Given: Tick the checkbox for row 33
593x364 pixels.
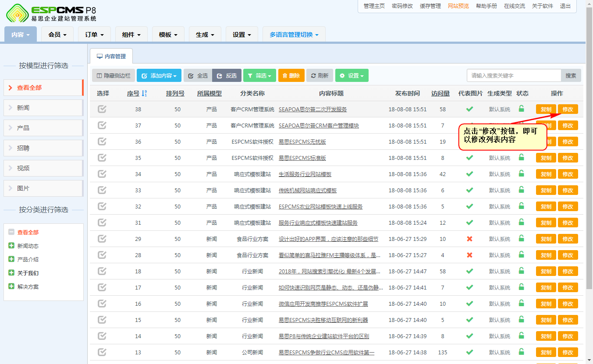Looking at the screenshot, I should [x=102, y=190].
